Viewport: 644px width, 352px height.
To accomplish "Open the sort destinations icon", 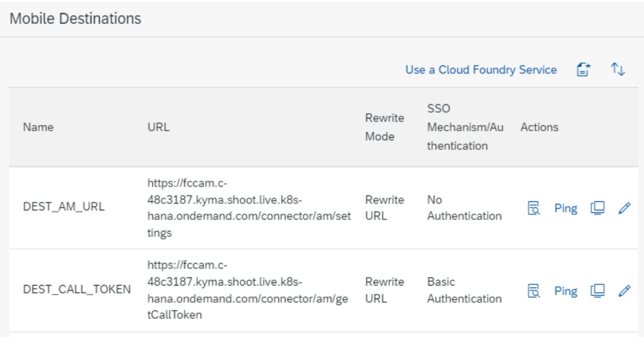I will pyautogui.click(x=618, y=69).
